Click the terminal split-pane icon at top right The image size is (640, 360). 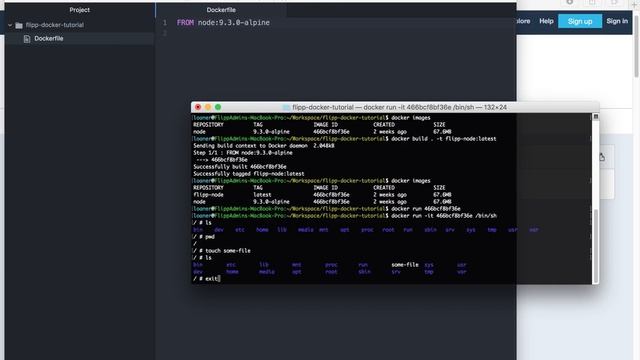(596, 117)
